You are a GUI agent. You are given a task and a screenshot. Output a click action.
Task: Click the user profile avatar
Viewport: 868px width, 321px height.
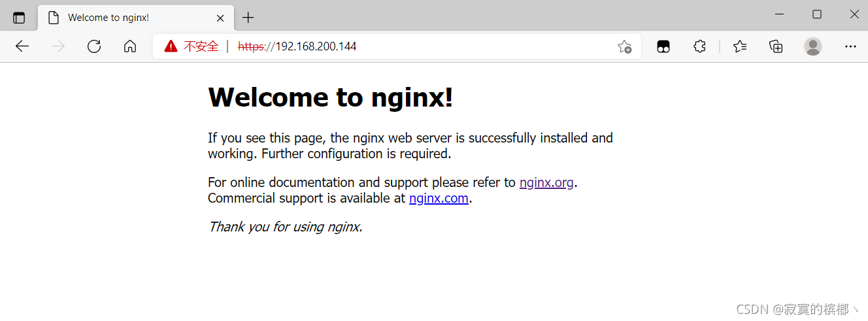[813, 46]
